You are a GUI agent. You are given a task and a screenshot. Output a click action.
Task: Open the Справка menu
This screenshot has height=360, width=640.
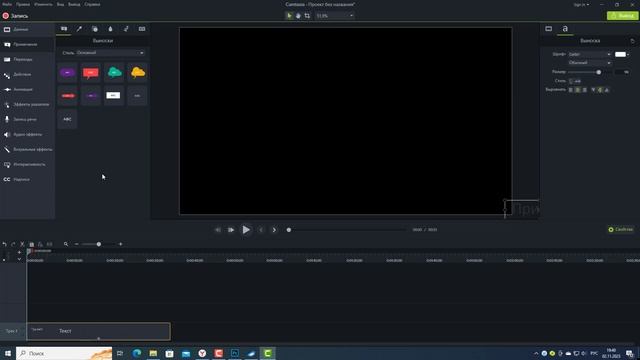[92, 4]
